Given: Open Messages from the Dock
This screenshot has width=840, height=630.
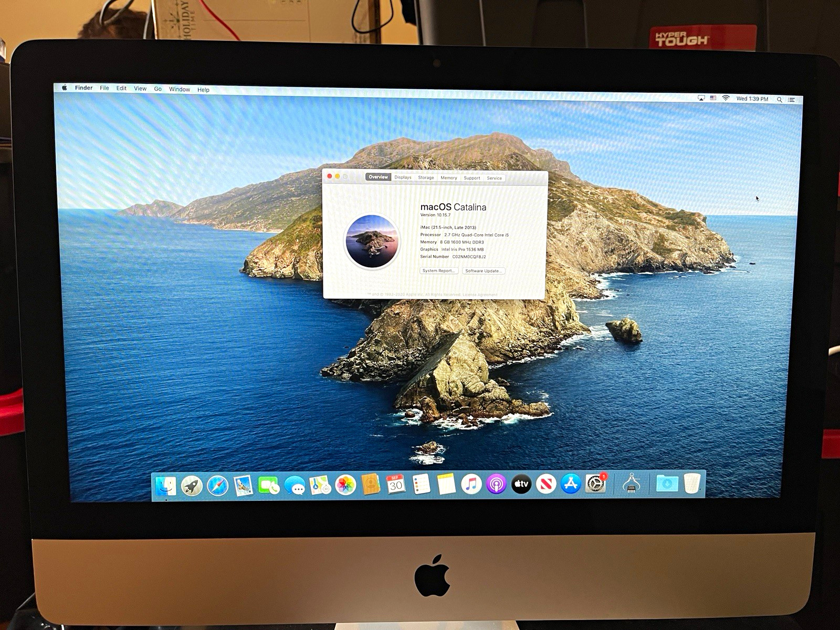Looking at the screenshot, I should click(x=295, y=486).
